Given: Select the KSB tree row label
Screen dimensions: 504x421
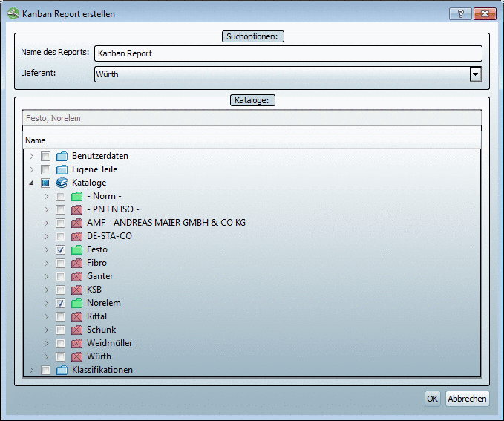Looking at the screenshot, I should pos(94,290).
